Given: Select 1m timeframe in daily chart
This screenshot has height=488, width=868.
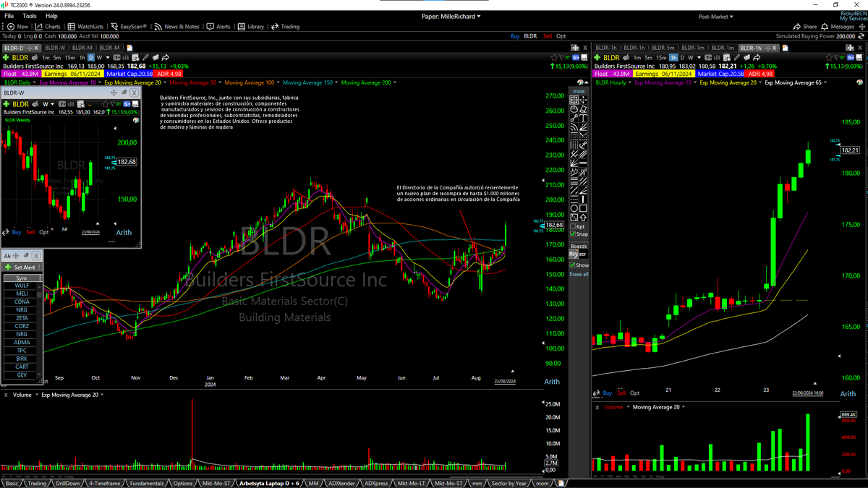Looking at the screenshot, I should pyautogui.click(x=46, y=57).
